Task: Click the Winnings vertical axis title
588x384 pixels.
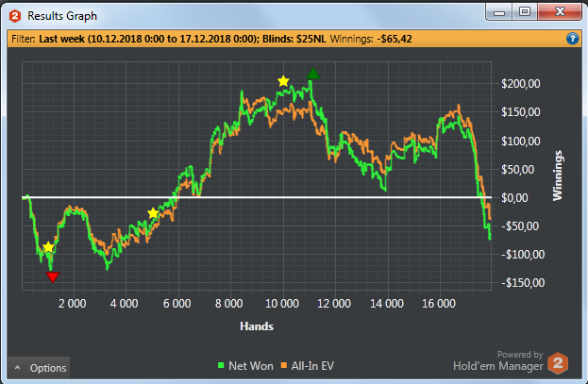Action: point(558,175)
